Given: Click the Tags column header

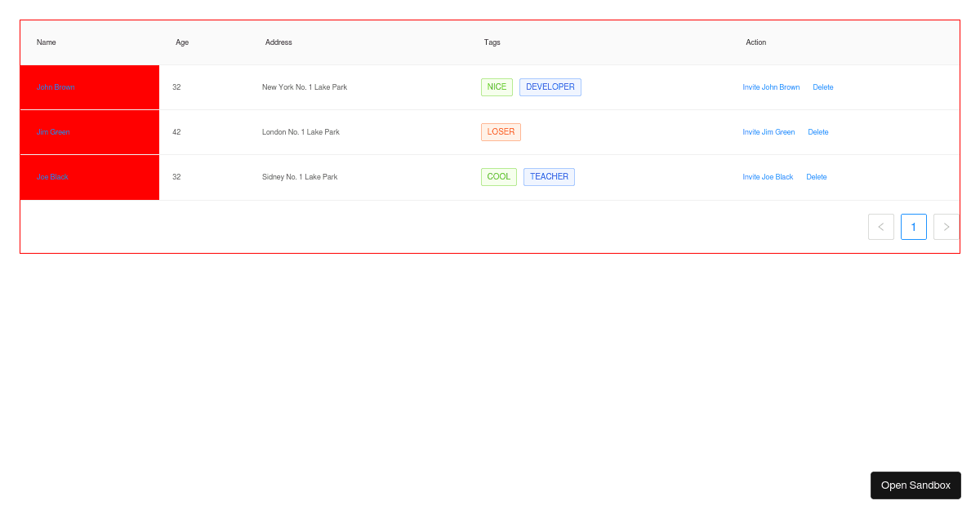Looking at the screenshot, I should coord(492,42).
